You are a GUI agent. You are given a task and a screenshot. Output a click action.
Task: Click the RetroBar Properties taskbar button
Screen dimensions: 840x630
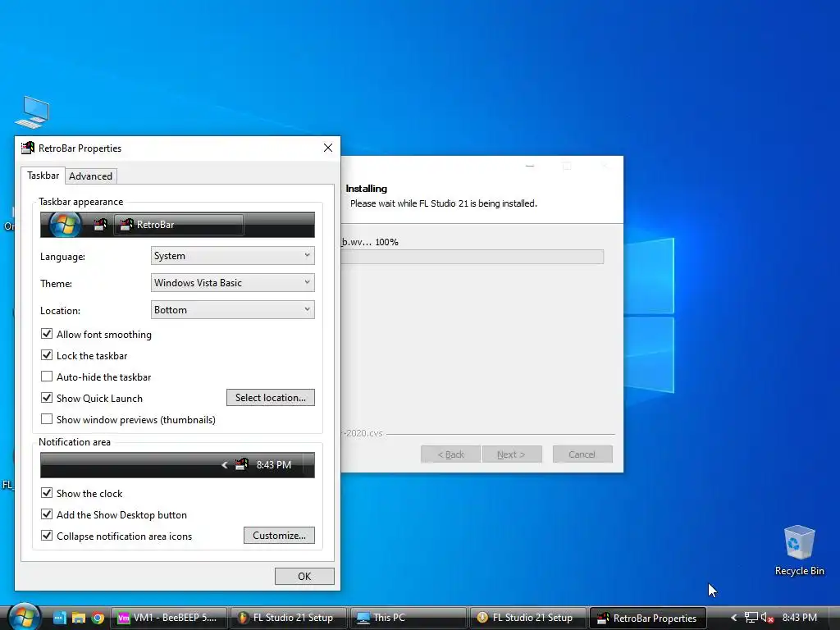tap(647, 618)
